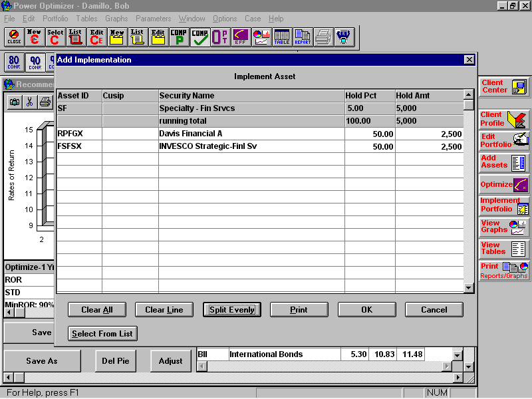Select the Optimize icon on the right sidebar
The height and width of the screenshot is (399, 532).
point(504,183)
